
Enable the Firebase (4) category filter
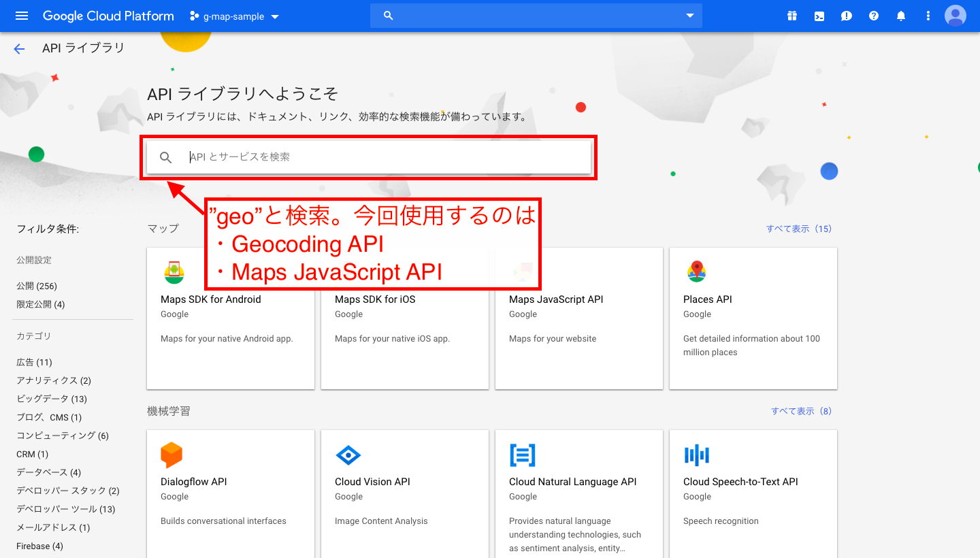[38, 546]
